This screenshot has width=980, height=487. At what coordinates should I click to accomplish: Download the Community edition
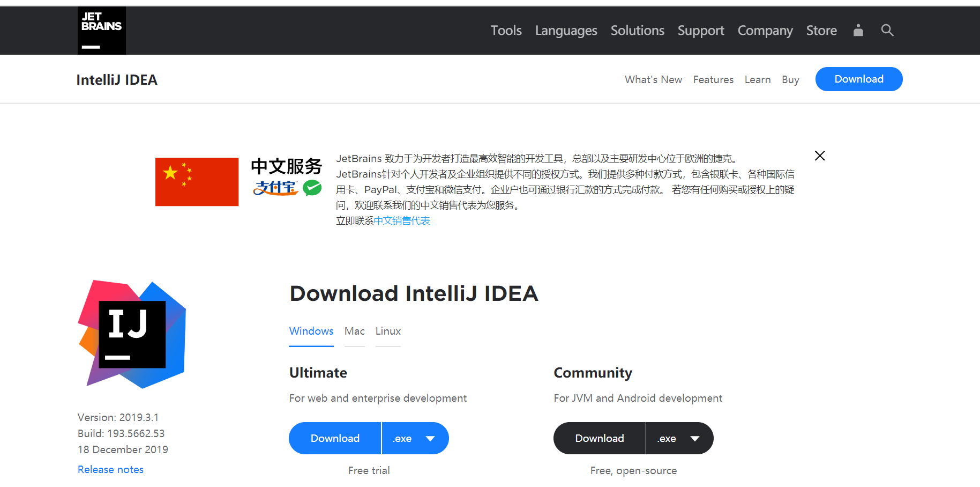[x=599, y=438]
